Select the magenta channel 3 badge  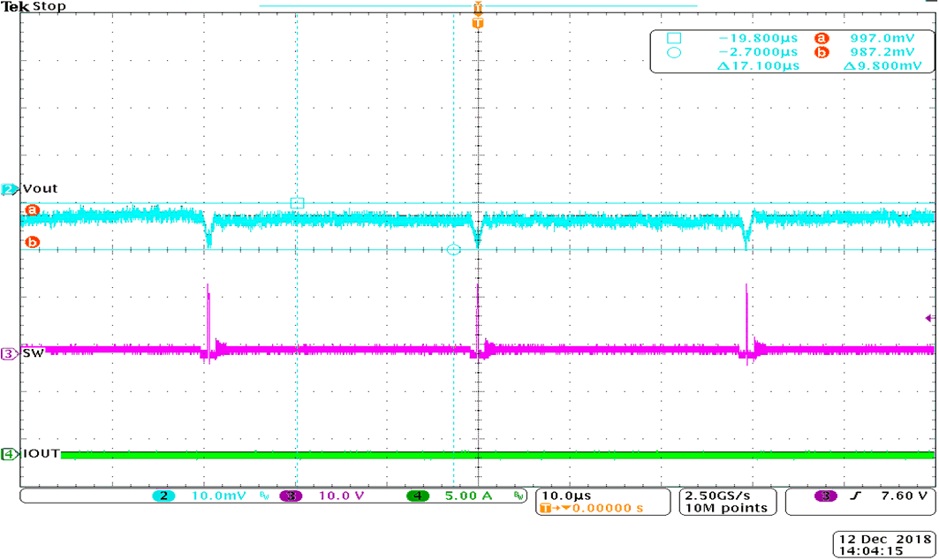click(6, 352)
